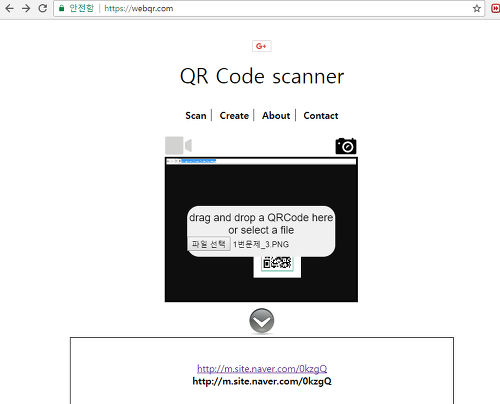Reload the webqr.com page
The height and width of the screenshot is (404, 500).
coord(42,8)
